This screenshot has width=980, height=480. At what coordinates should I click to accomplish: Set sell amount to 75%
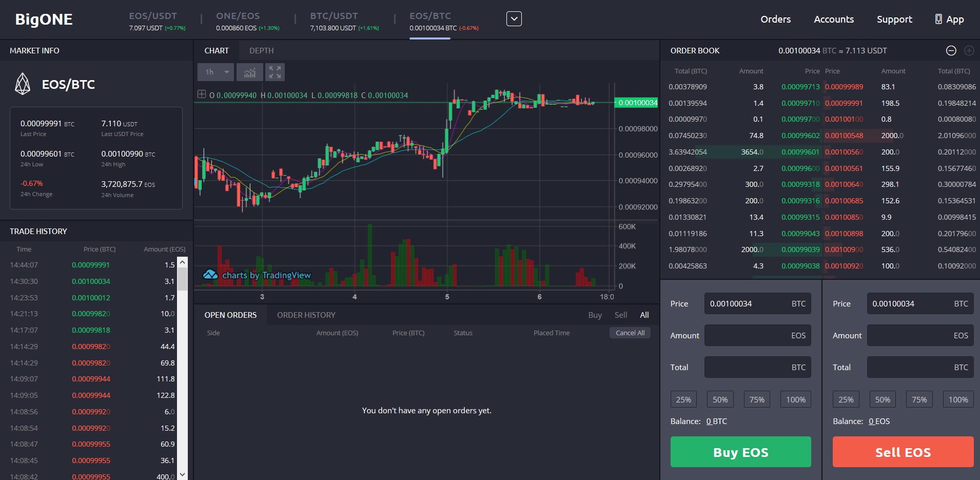919,399
